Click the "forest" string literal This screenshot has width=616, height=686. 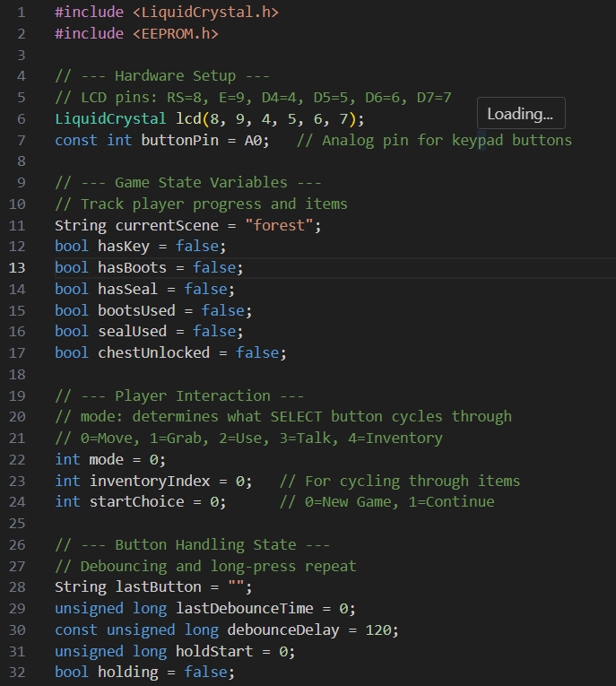pyautogui.click(x=282, y=225)
